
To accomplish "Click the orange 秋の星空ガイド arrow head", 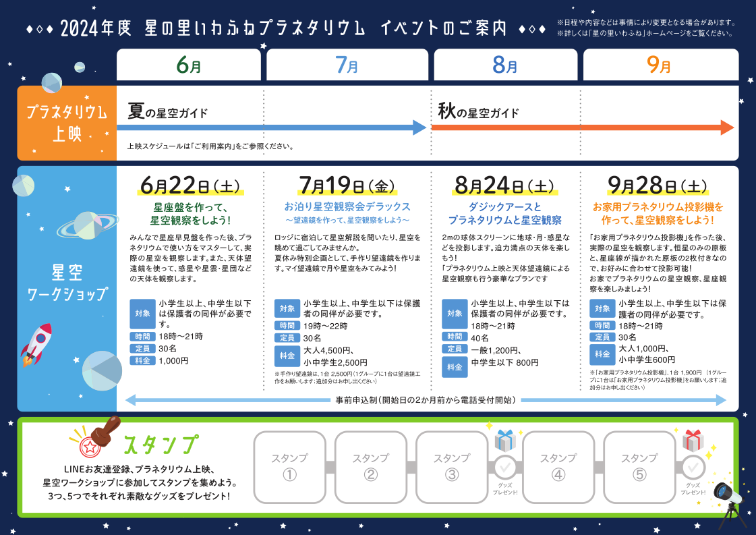I will point(727,128).
